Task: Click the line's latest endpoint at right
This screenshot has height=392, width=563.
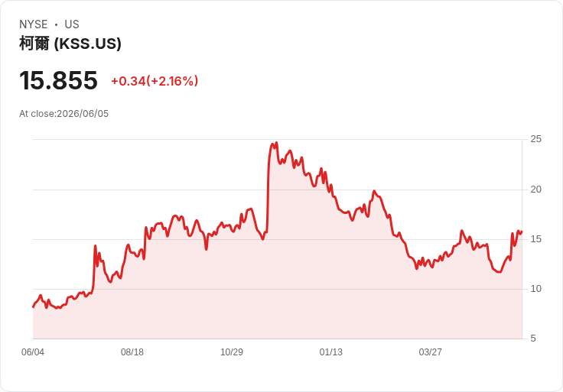Action: pyautogui.click(x=522, y=232)
